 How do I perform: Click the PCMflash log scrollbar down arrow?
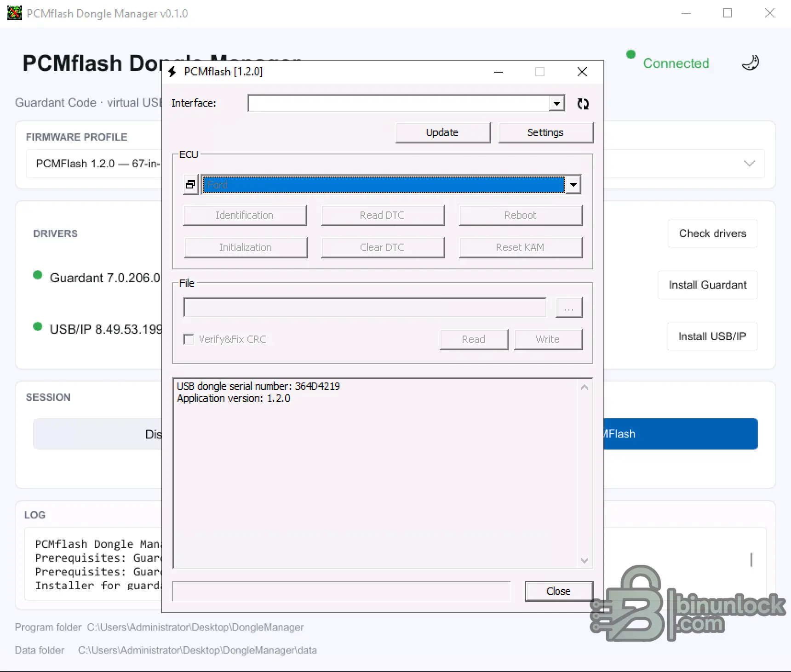point(585,560)
